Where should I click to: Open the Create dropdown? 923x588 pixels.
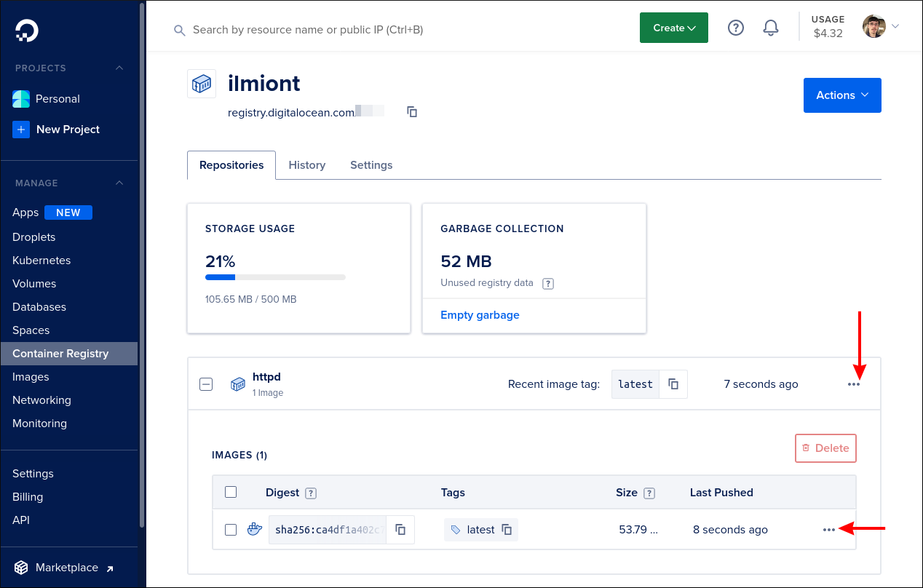(673, 27)
